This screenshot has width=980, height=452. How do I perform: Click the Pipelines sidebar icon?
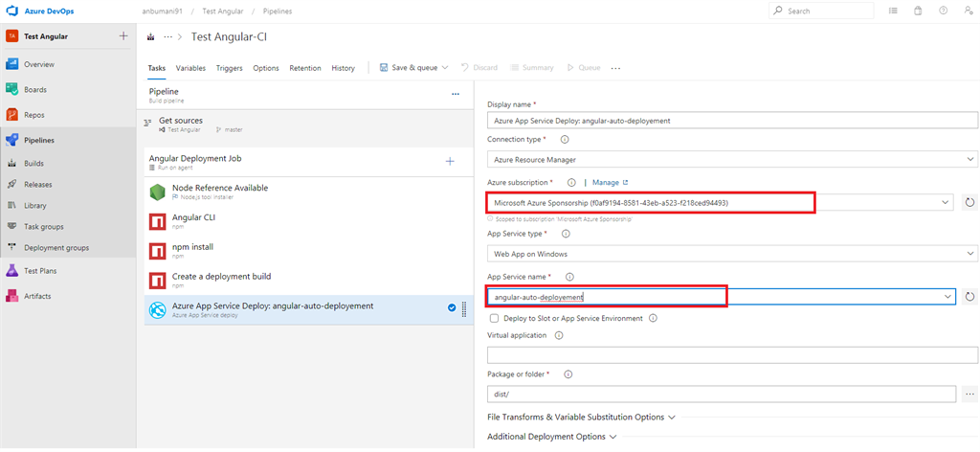pyautogui.click(x=11, y=140)
